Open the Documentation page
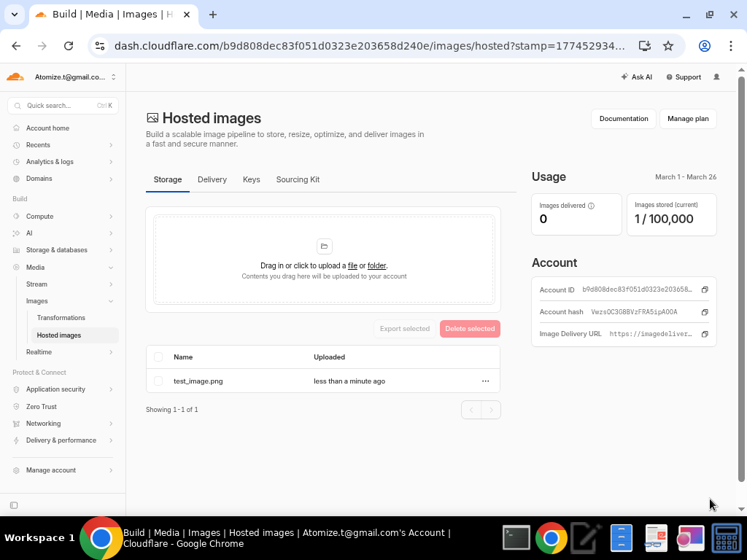Screen dimensions: 747x560 click(623, 118)
